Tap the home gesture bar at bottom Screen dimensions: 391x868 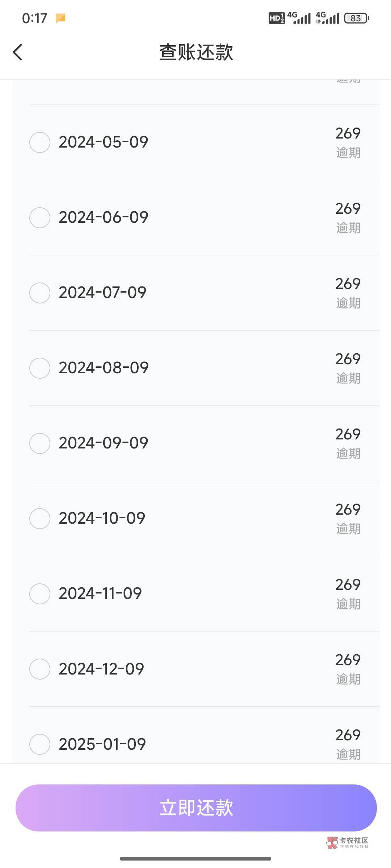pyautogui.click(x=195, y=858)
